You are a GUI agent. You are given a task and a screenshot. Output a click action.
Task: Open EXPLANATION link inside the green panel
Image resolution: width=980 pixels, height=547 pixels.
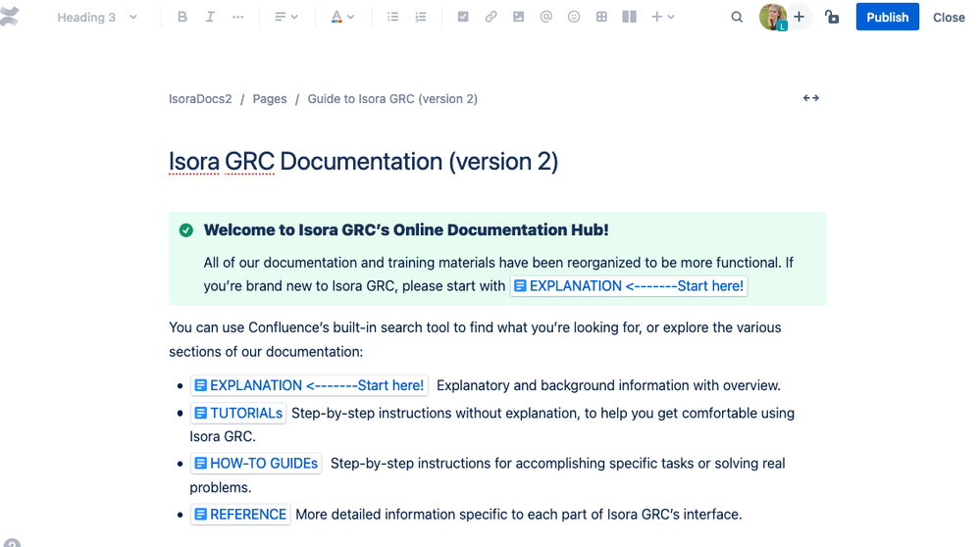tap(629, 286)
